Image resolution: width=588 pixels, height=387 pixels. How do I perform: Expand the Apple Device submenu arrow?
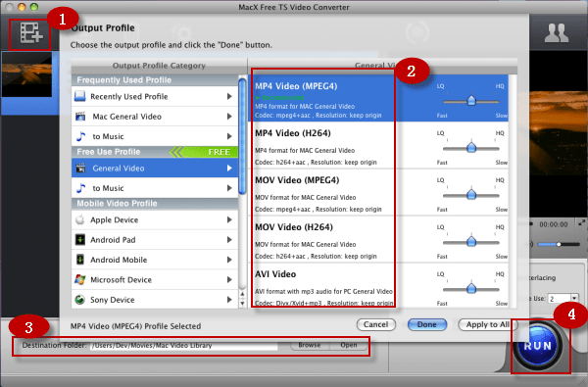tap(229, 219)
